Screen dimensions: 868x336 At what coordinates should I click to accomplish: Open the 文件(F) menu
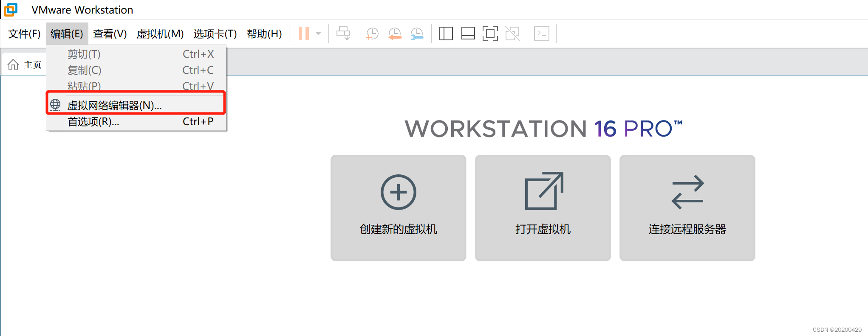(24, 34)
